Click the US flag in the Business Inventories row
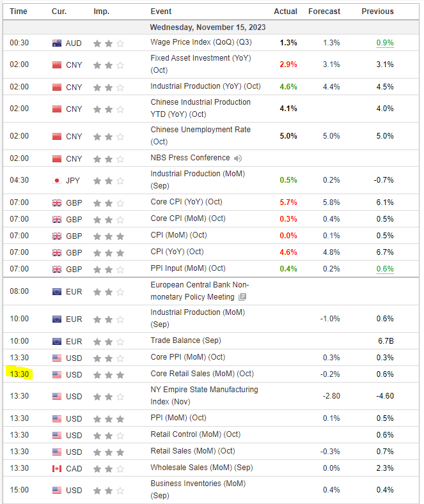The width and height of the screenshot is (424, 504). click(58, 491)
